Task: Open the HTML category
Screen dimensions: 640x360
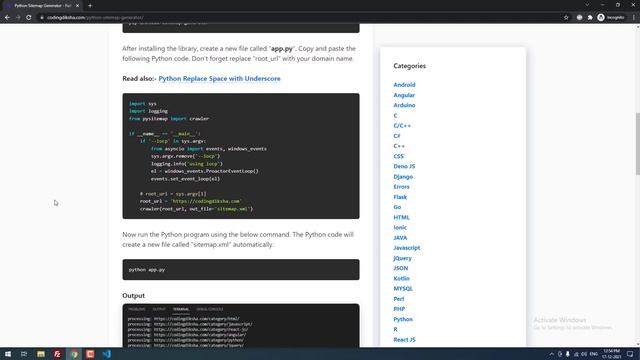Action: coord(401,218)
